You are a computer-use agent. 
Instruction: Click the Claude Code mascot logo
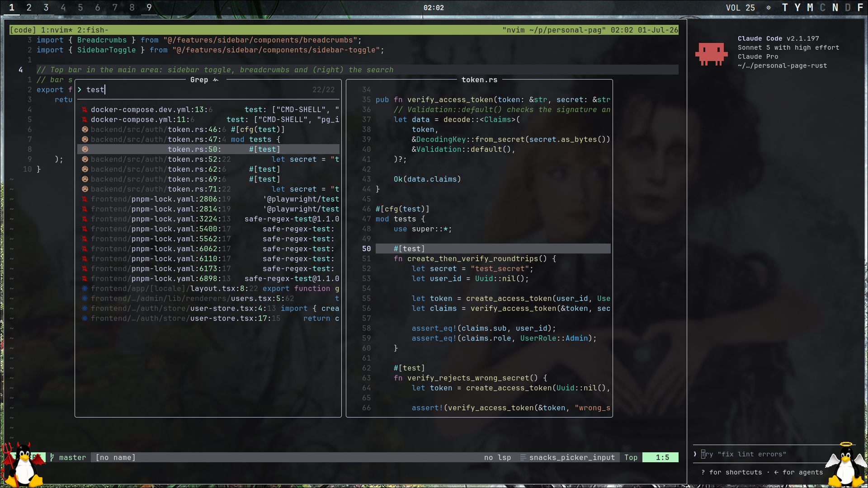pyautogui.click(x=712, y=54)
